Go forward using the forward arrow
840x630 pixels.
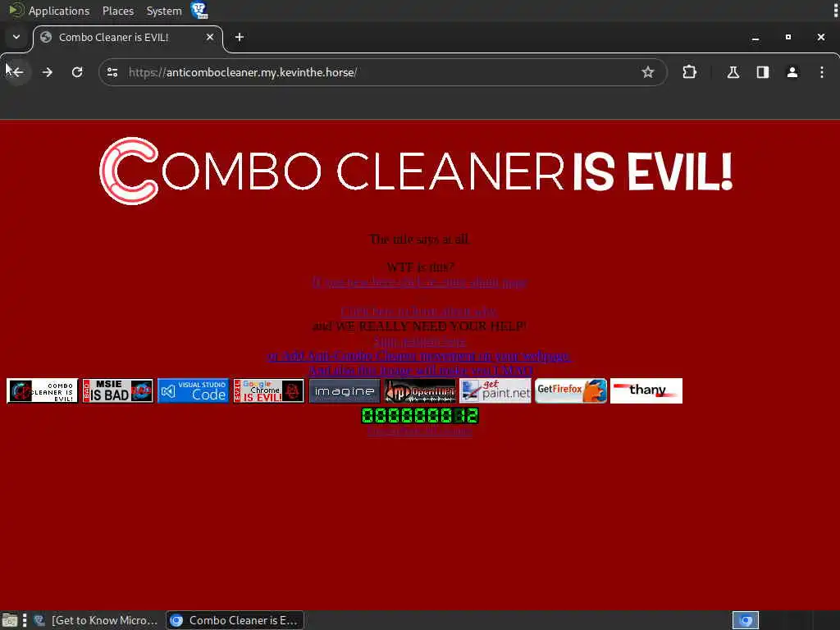[47, 72]
